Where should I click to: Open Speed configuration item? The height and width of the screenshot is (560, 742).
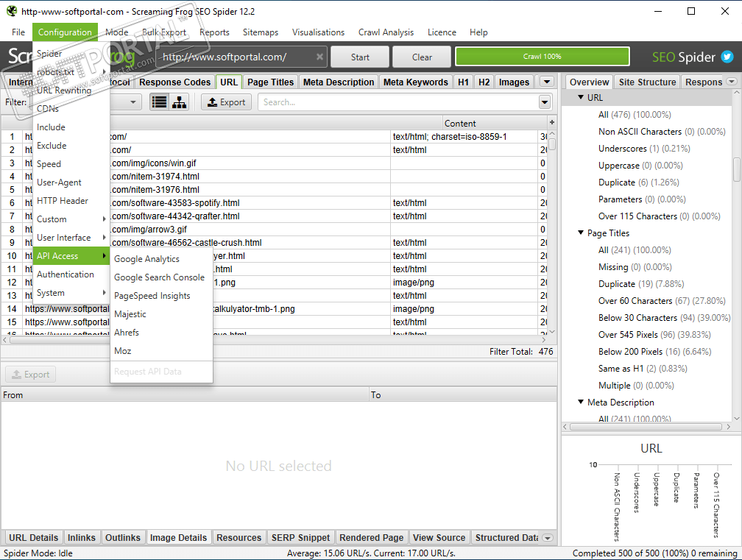pyautogui.click(x=49, y=164)
